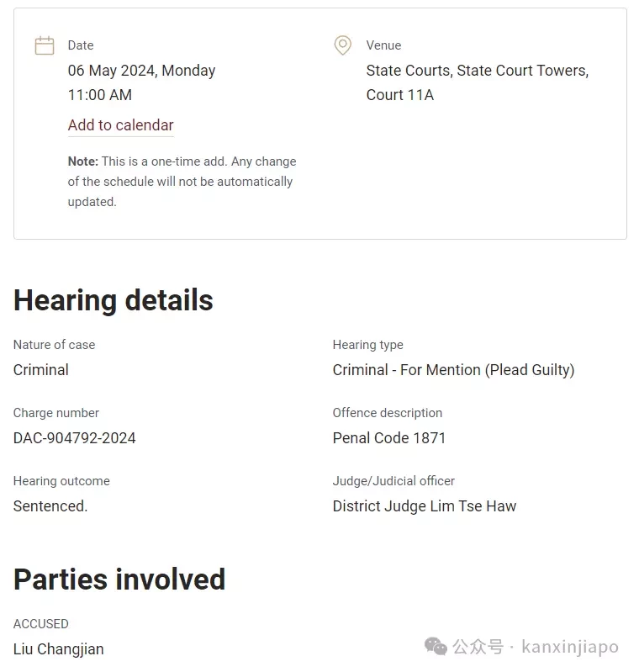Image resolution: width=639 pixels, height=672 pixels.
Task: Click the kanxinjiapo watermark text
Action: point(570,647)
